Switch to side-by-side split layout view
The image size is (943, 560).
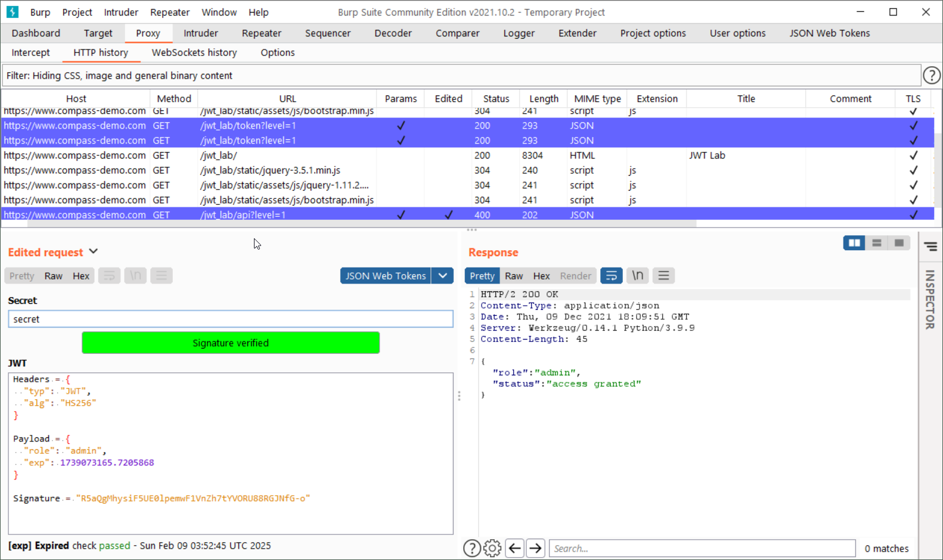(x=854, y=243)
